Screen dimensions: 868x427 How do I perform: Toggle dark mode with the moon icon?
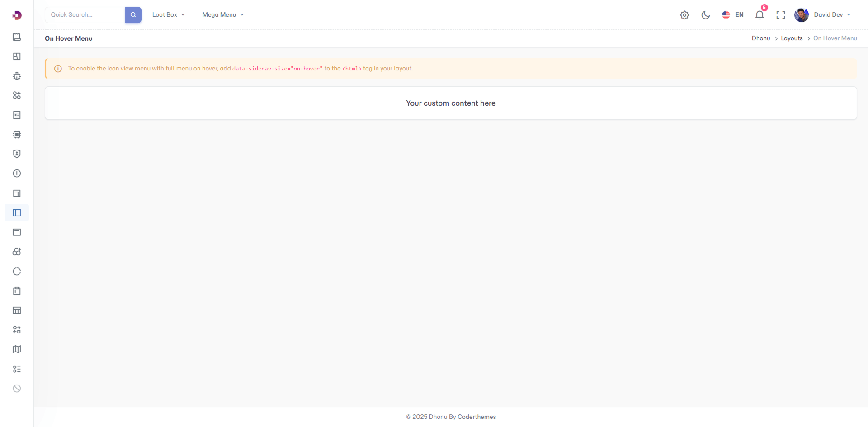click(705, 15)
